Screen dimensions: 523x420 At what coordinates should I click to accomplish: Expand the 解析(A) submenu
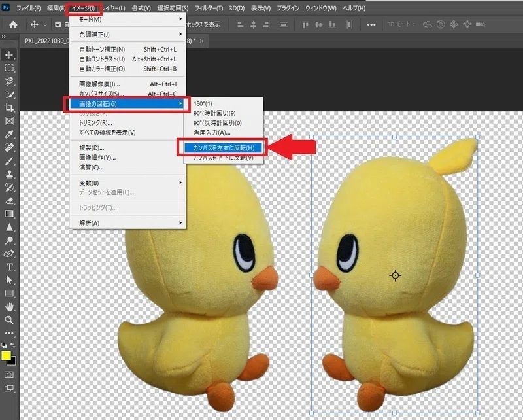click(x=127, y=223)
